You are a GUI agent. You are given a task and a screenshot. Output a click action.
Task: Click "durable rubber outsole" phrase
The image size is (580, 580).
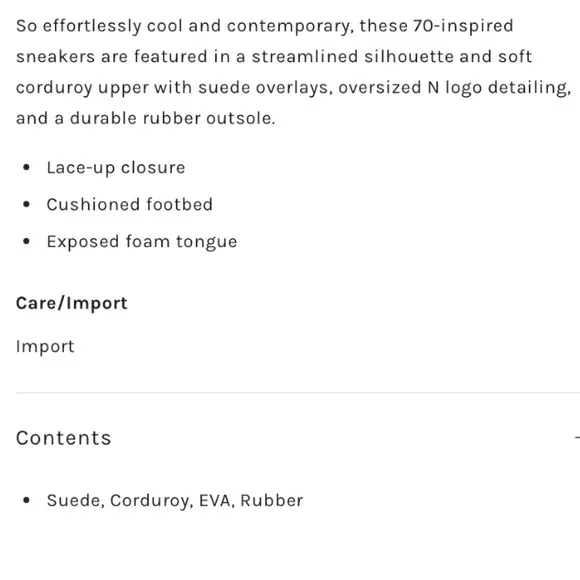point(172,119)
